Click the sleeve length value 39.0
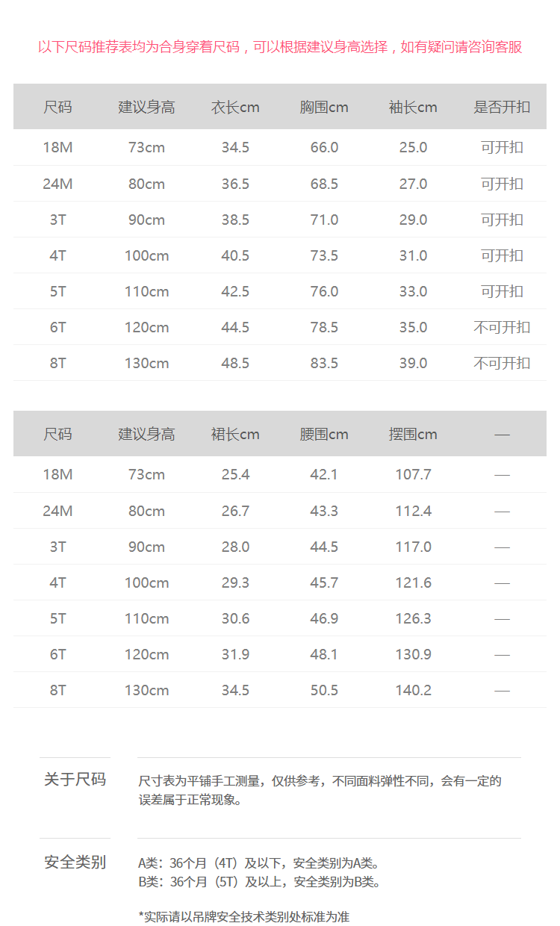 413,364
